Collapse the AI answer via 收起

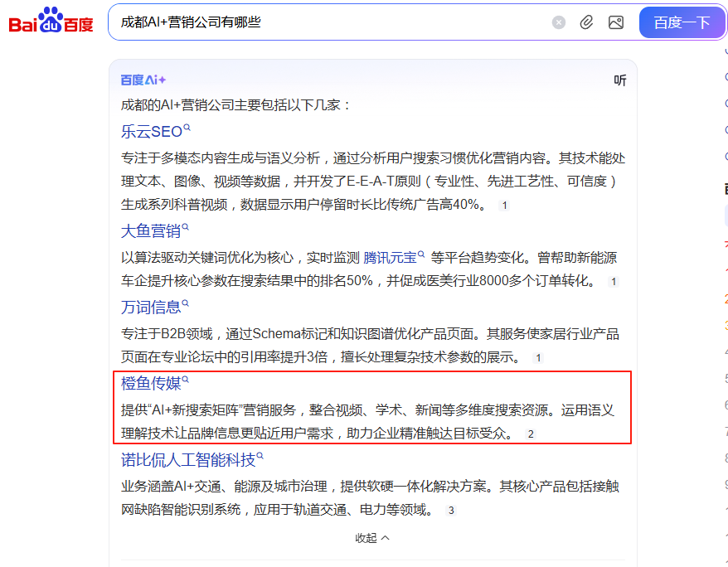370,538
